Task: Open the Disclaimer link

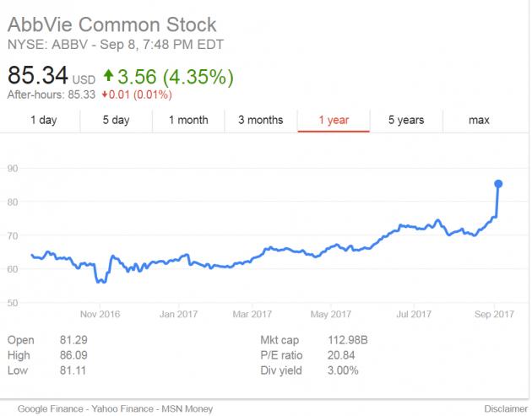Action: tap(506, 408)
